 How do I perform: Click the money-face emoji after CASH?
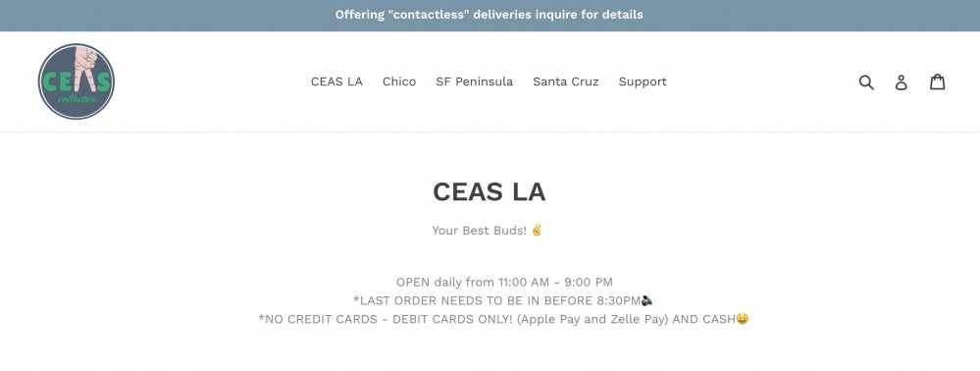[742, 318]
